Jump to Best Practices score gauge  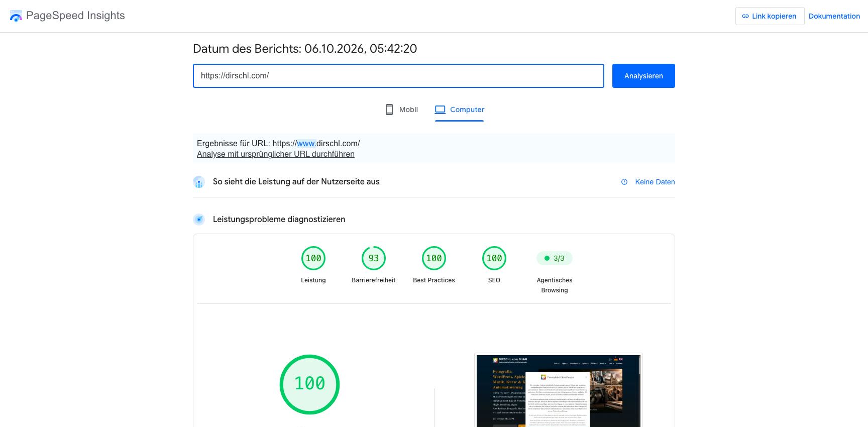[434, 258]
